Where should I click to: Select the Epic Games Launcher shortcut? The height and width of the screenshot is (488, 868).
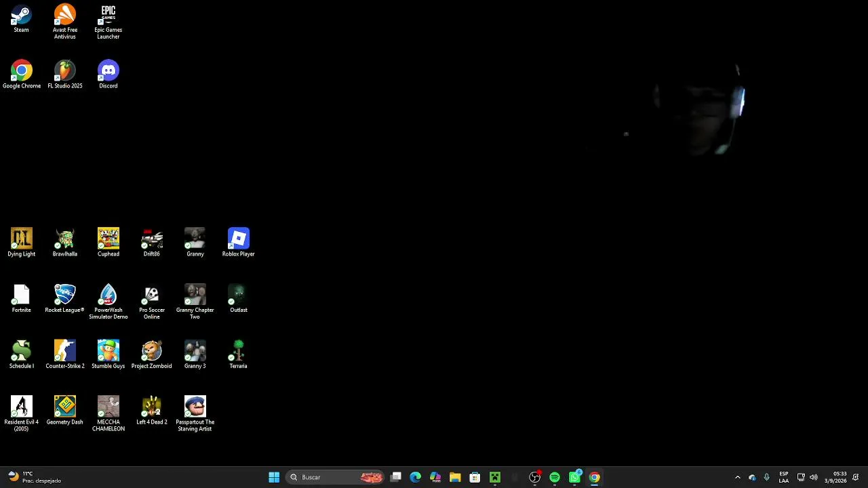point(108,22)
